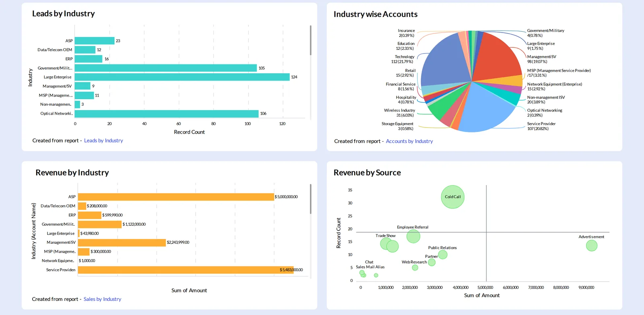Click the Trade Show label in Revenue by Source
644x315 pixels.
tap(386, 236)
